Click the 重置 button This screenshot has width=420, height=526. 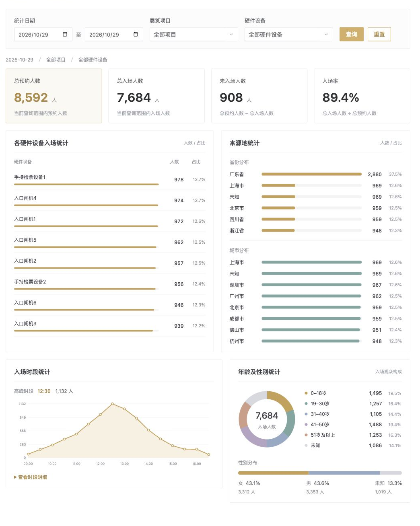[x=379, y=34]
